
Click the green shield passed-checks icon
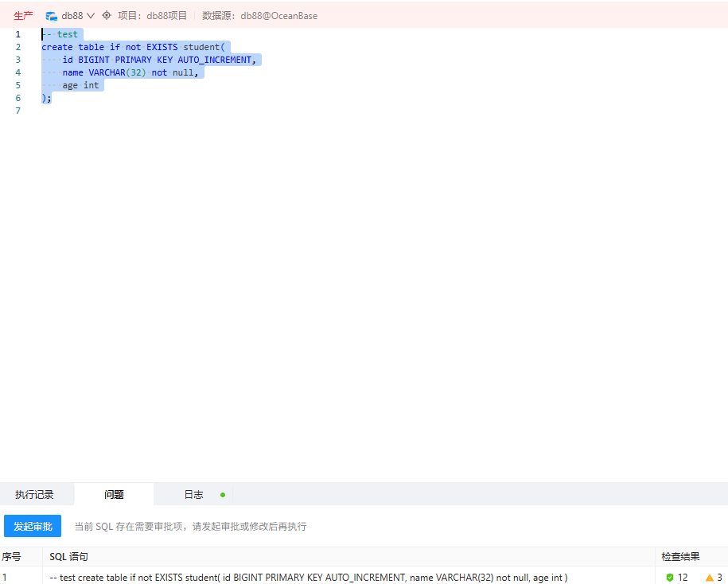tap(670, 578)
